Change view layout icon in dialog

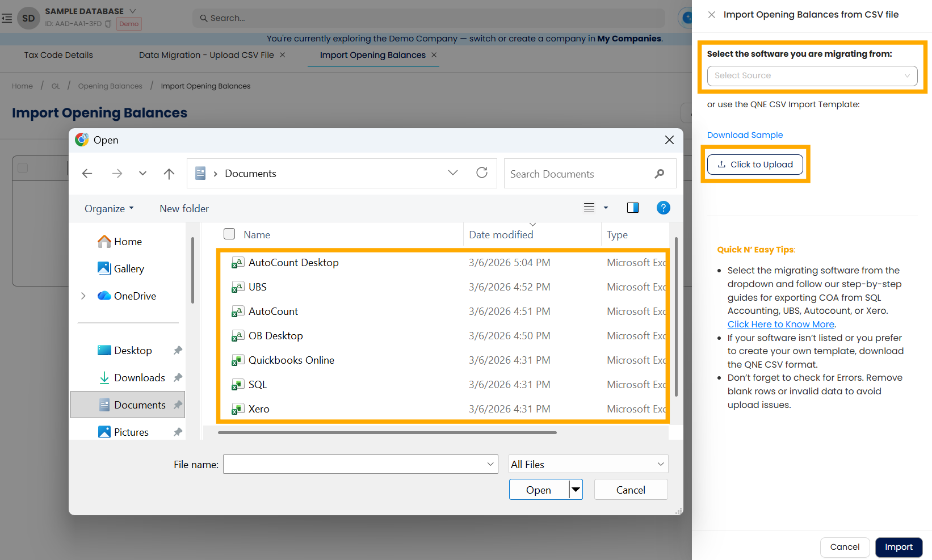point(589,208)
